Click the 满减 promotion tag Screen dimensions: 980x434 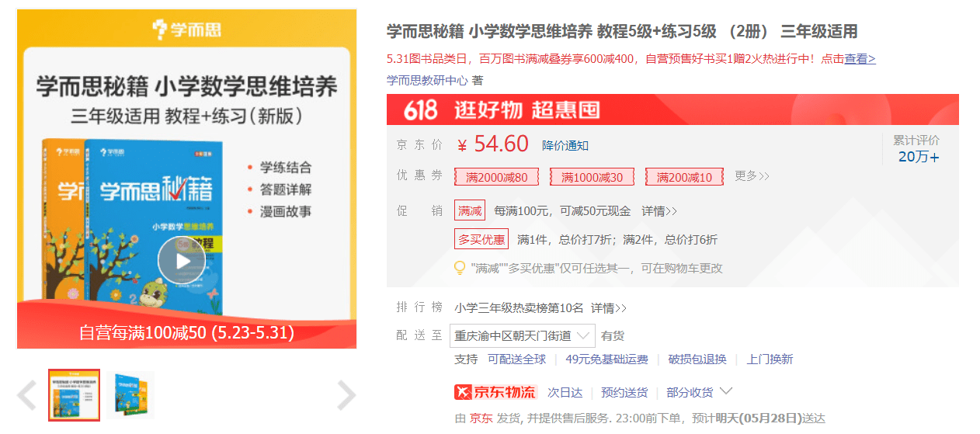(x=470, y=210)
